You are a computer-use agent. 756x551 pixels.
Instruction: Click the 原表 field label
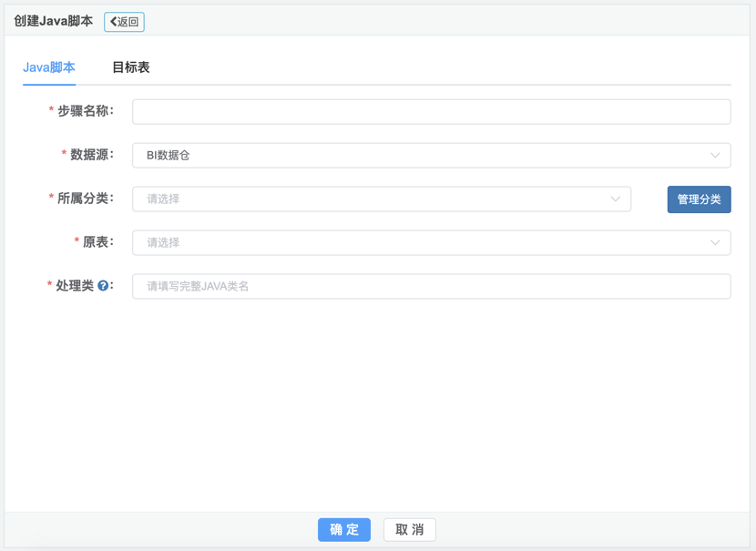coord(97,242)
